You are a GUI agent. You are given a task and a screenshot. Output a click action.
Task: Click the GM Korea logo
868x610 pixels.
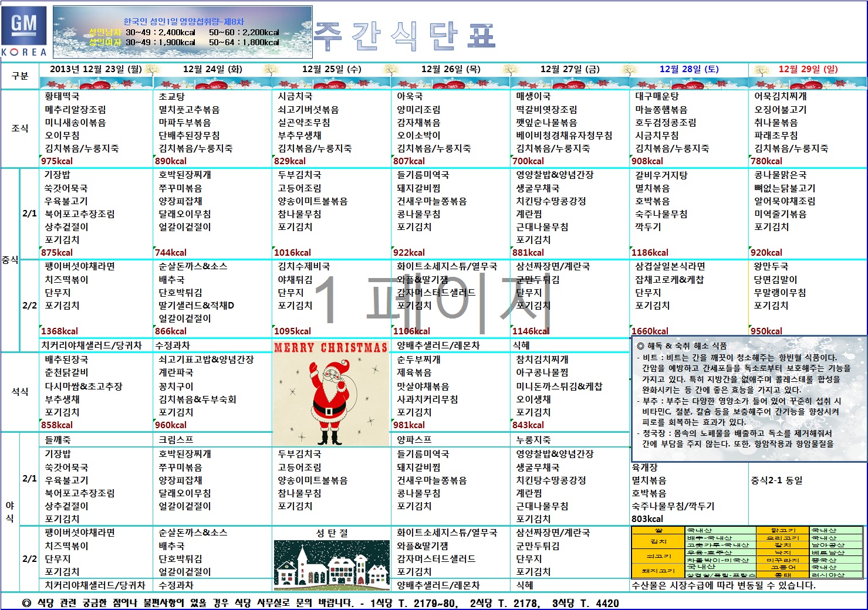(x=25, y=32)
